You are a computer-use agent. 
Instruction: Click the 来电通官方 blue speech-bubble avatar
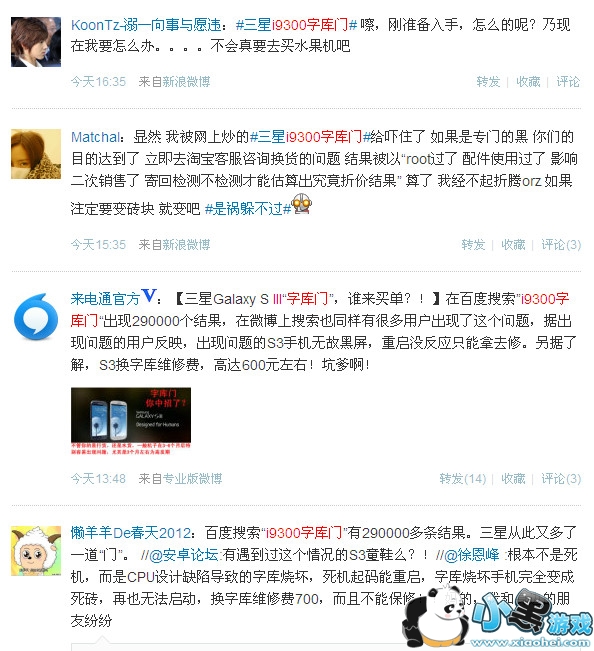(x=36, y=316)
